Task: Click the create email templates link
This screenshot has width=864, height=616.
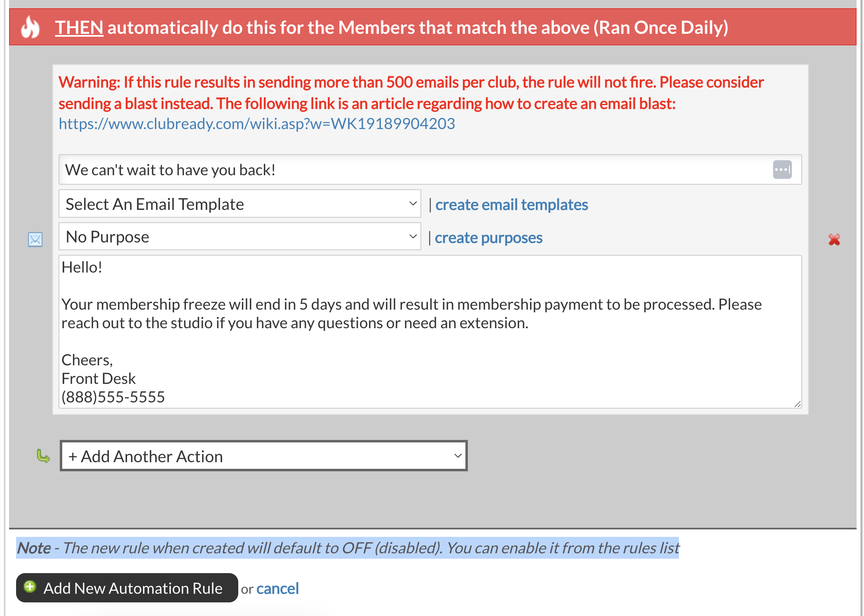Action: 512,205
